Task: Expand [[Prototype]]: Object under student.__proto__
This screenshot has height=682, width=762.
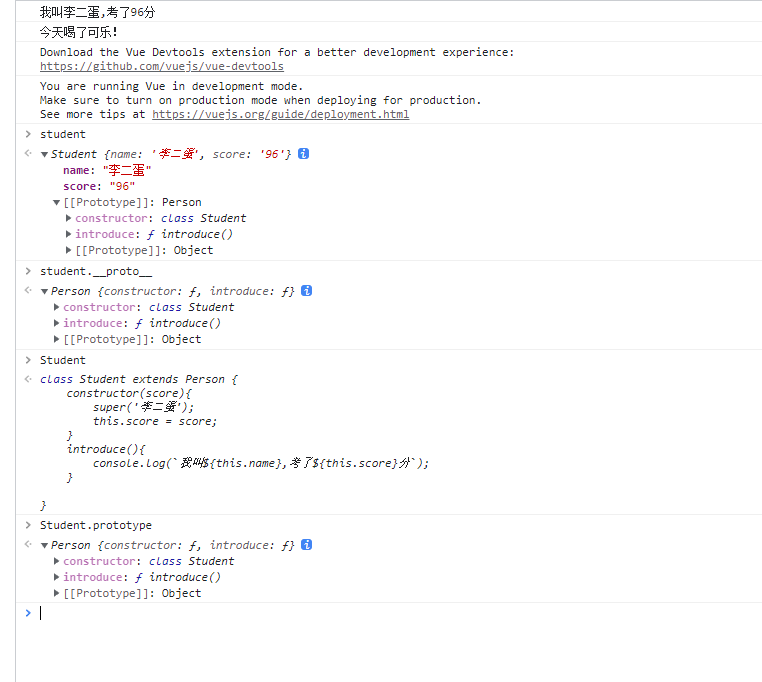Action: 56,339
